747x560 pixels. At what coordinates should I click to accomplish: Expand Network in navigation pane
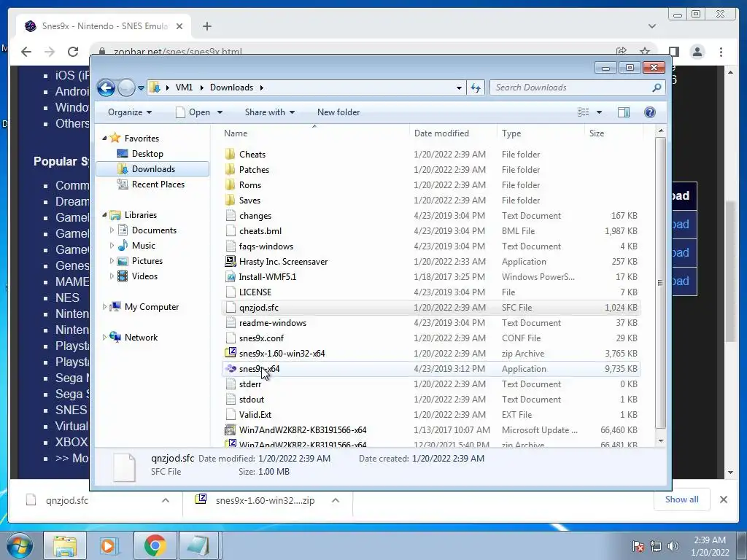tap(104, 337)
